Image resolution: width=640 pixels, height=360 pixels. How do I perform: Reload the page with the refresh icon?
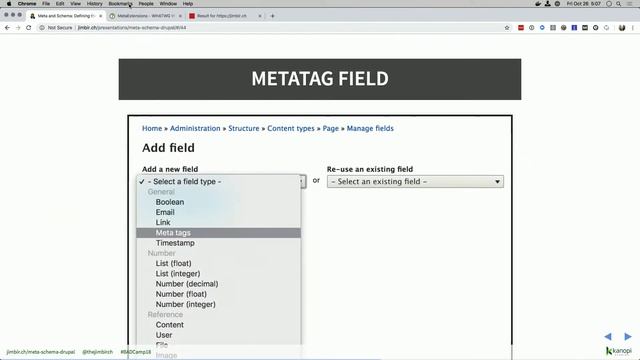pos(29,28)
